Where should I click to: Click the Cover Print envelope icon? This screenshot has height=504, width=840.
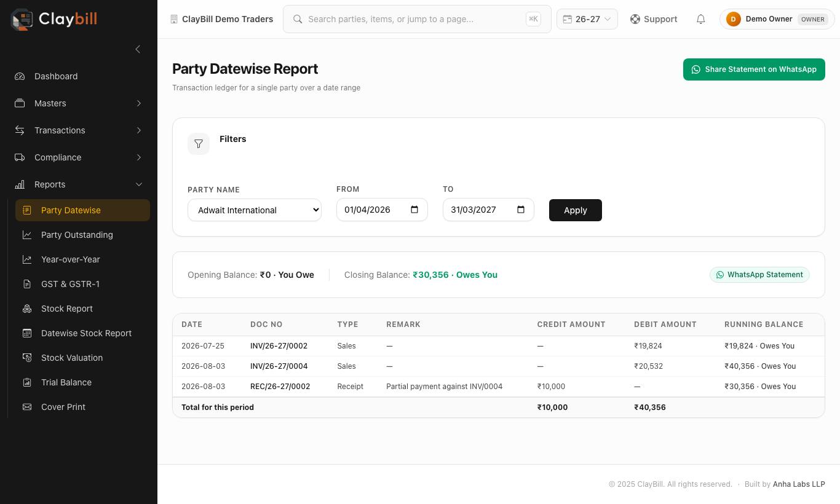click(27, 407)
